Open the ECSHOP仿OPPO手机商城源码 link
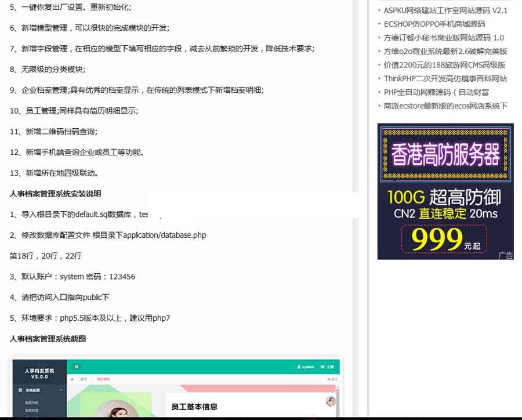522x420 pixels. (432, 24)
